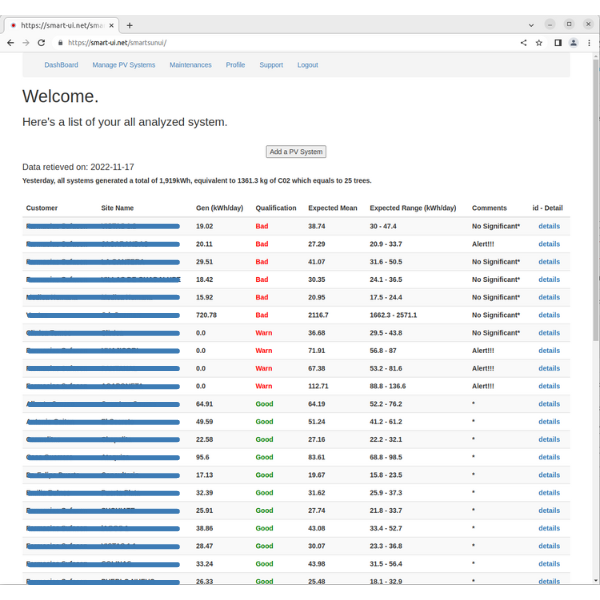Open Manage PV Systems page
Screen dimensions: 600x600
point(124,65)
